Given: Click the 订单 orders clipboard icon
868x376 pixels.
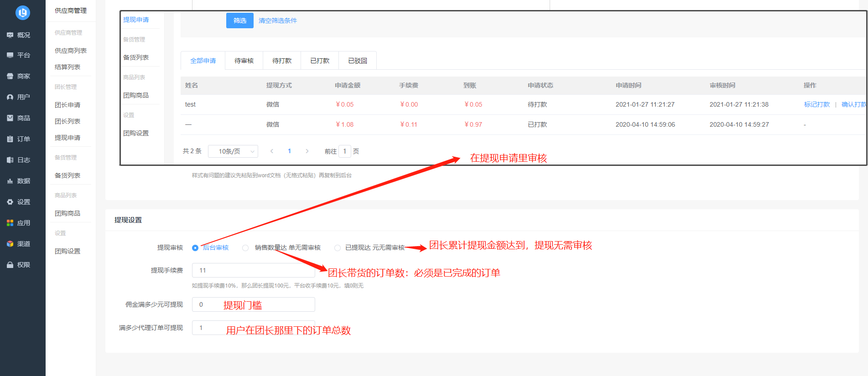Looking at the screenshot, I should pos(10,139).
